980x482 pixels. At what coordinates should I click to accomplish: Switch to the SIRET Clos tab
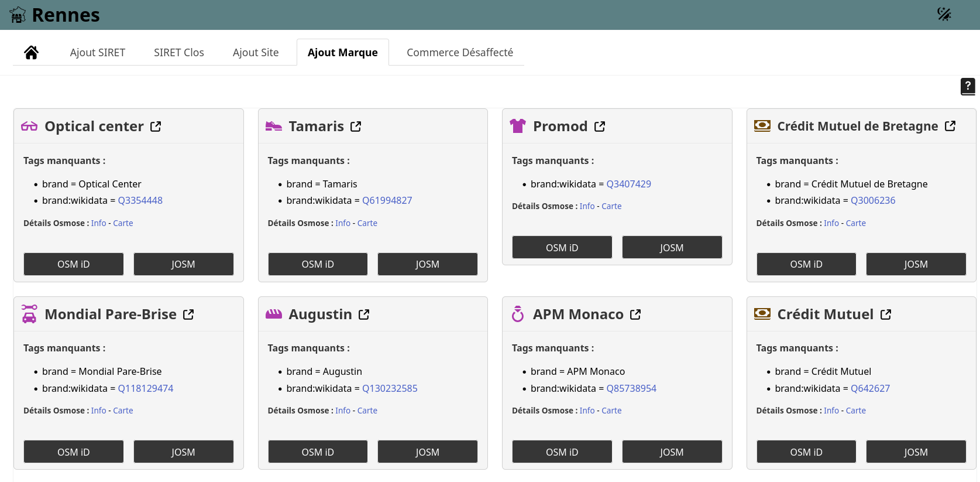point(179,53)
